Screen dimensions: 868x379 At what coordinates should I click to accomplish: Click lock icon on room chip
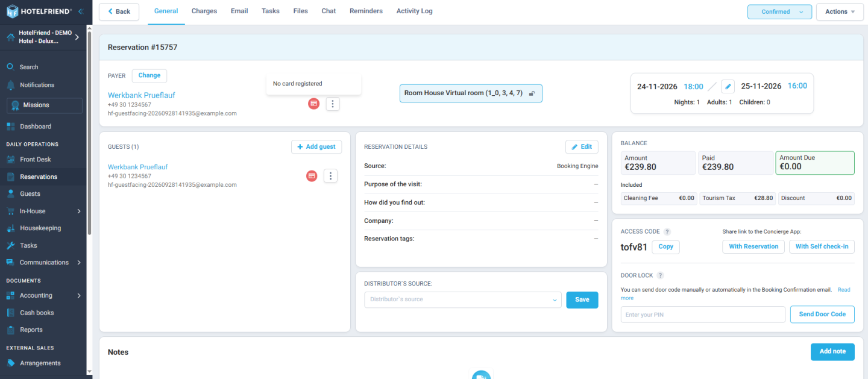click(x=532, y=93)
